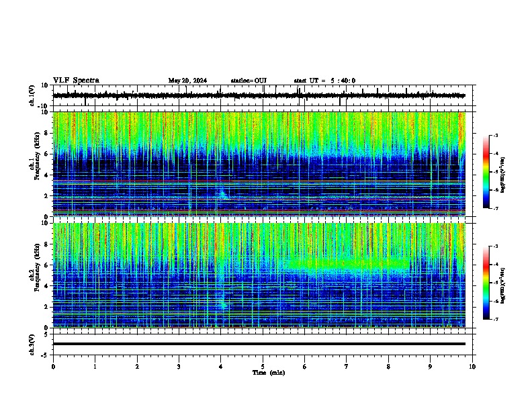This screenshot has width=532, height=411.
Task: Click the "start UT = 5 : 40: 0" text
Action: [x=324, y=81]
